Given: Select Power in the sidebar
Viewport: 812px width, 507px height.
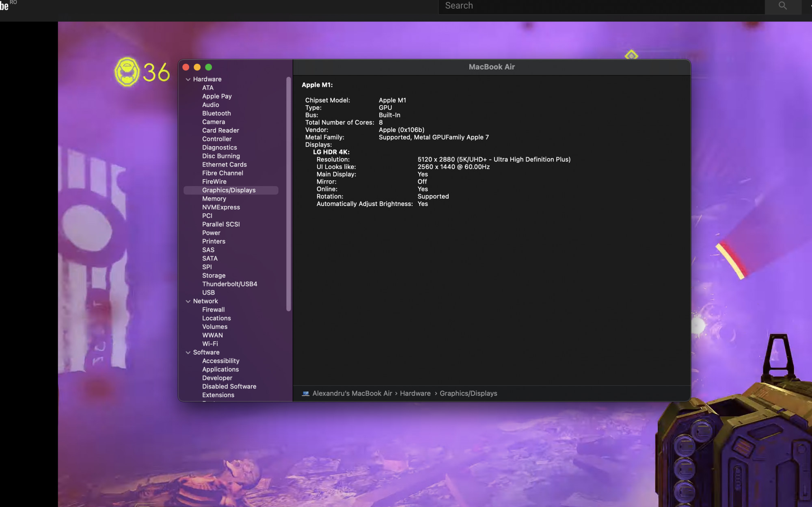Looking at the screenshot, I should (211, 233).
